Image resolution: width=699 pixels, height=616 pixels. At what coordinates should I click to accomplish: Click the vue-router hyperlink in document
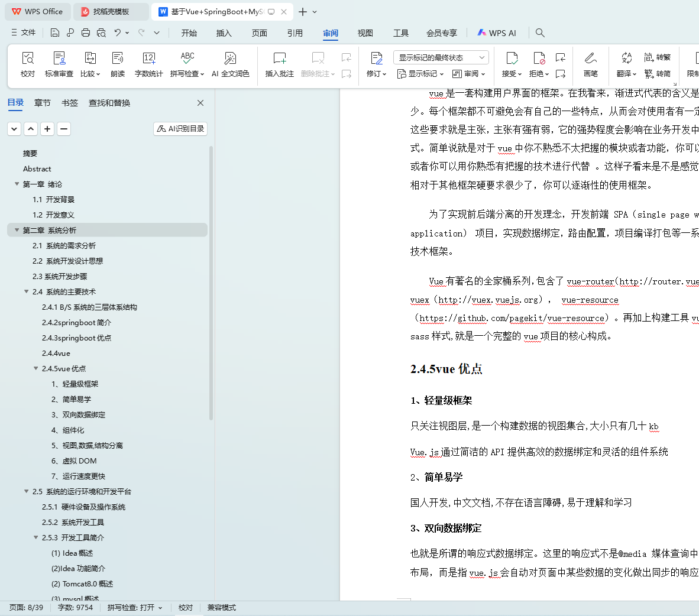coord(590,281)
